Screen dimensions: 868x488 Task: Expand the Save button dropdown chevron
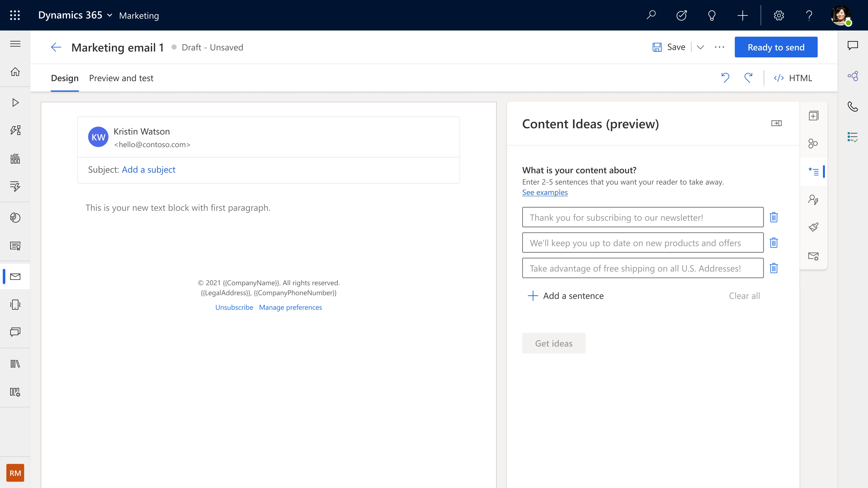tap(700, 47)
